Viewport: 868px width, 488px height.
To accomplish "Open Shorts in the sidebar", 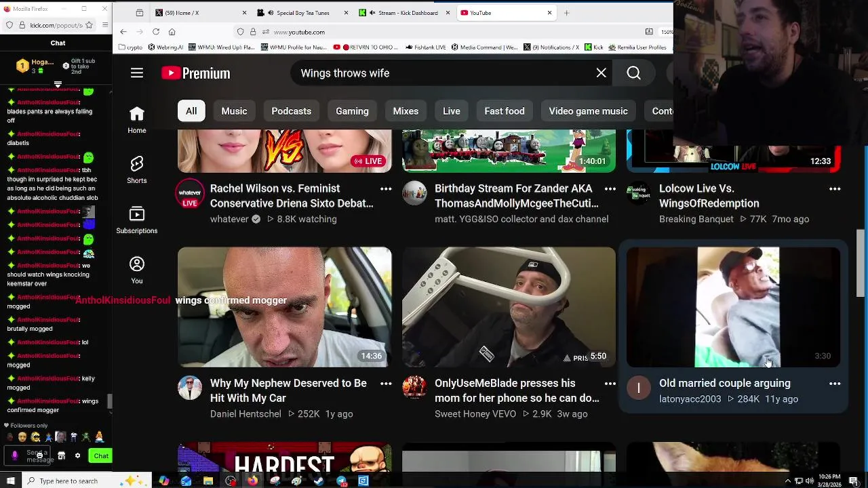I will click(137, 169).
